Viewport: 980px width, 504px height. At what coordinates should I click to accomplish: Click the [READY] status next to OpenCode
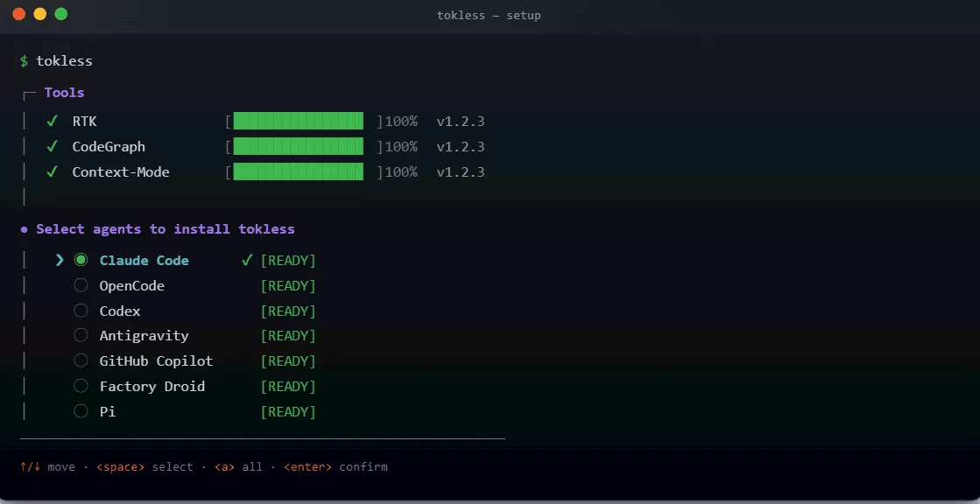pos(288,286)
